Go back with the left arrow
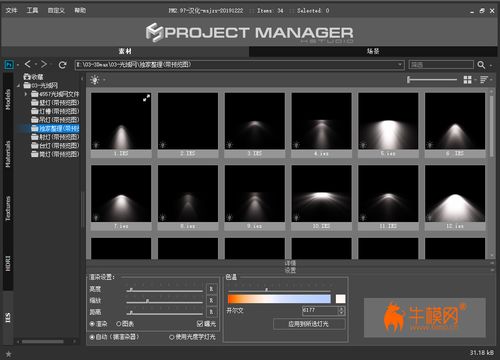500x360 pixels. pyautogui.click(x=28, y=64)
